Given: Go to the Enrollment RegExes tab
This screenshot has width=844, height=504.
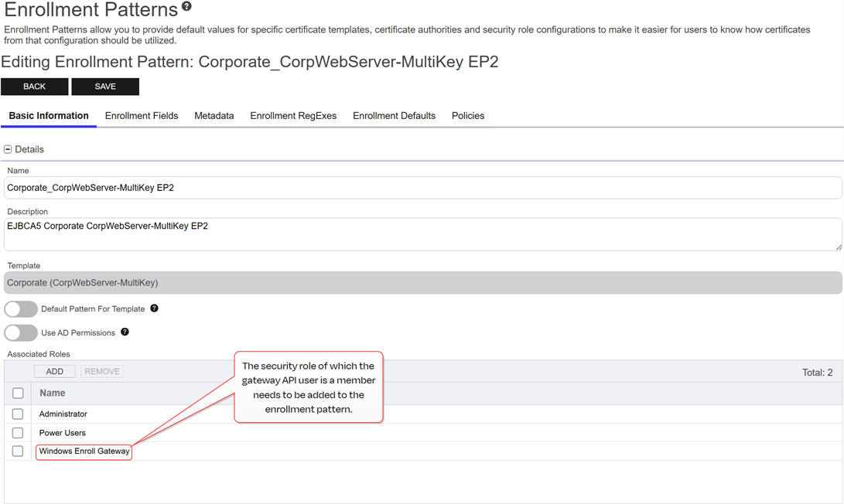Looking at the screenshot, I should pyautogui.click(x=293, y=116).
